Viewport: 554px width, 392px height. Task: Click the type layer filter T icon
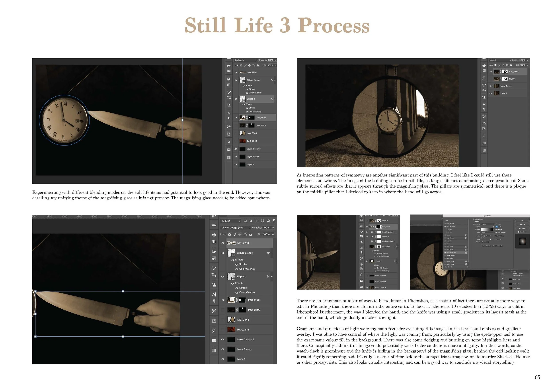pyautogui.click(x=257, y=221)
